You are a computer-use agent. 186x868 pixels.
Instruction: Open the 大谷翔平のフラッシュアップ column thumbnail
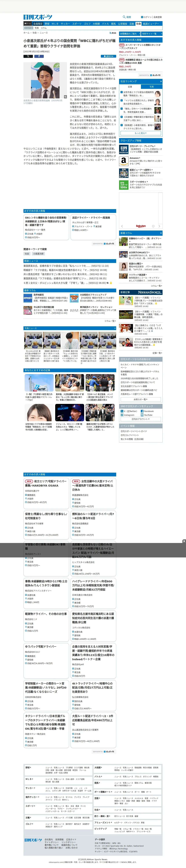click(74, 298)
